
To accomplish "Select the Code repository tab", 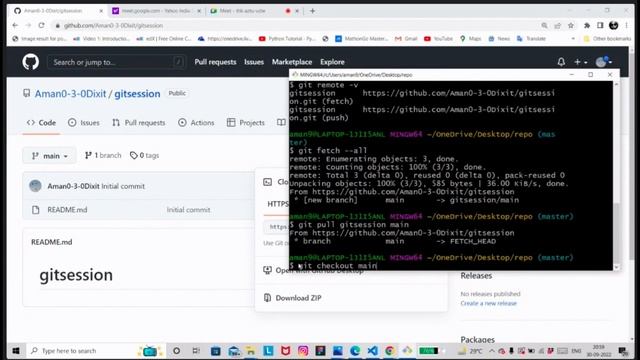I will pos(41,122).
